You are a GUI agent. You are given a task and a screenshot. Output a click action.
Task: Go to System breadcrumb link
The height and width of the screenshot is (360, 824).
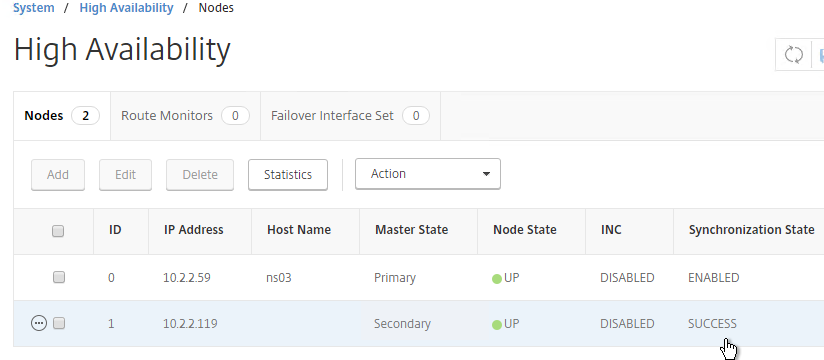[34, 8]
